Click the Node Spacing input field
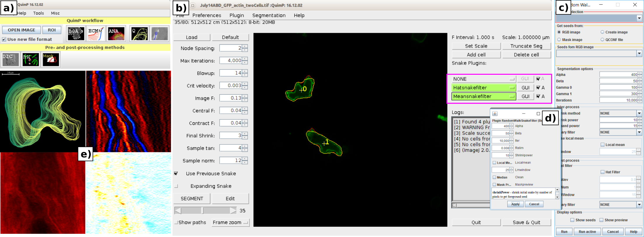Image resolution: width=644 pixels, height=237 pixels. pos(231,48)
